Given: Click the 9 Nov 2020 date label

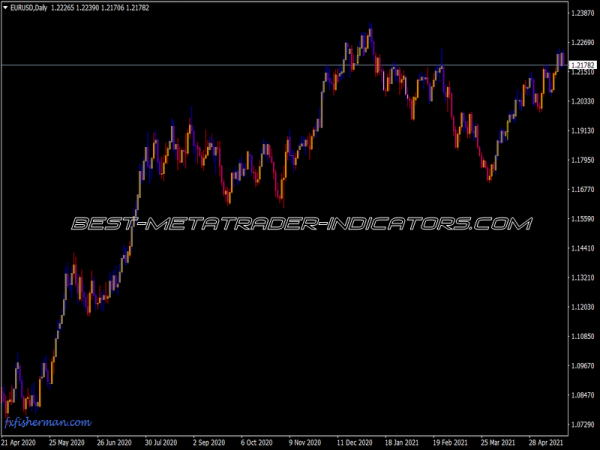Looking at the screenshot, I should [304, 440].
